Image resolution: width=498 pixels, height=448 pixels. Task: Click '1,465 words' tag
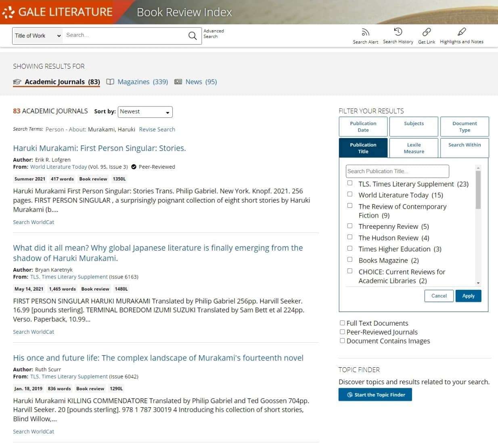[63, 289]
